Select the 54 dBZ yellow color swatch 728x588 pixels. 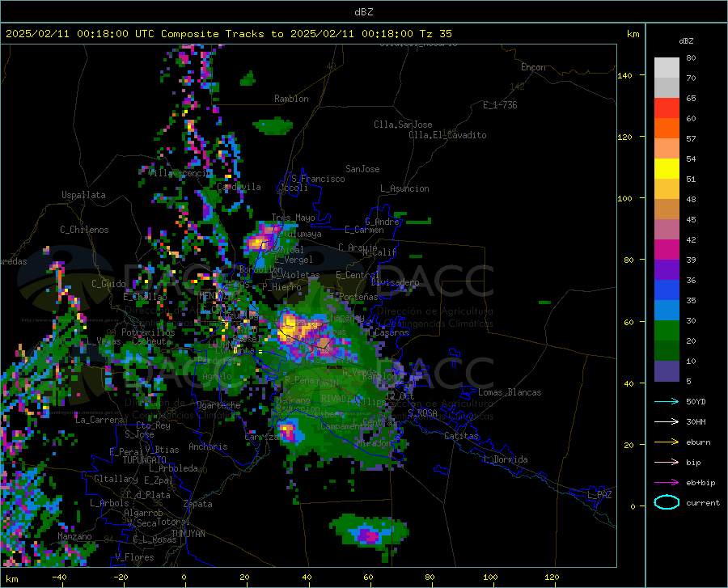coord(667,168)
